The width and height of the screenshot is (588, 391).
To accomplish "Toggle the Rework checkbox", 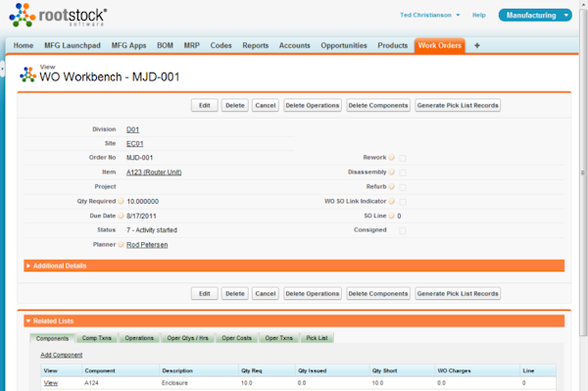I will 403,158.
